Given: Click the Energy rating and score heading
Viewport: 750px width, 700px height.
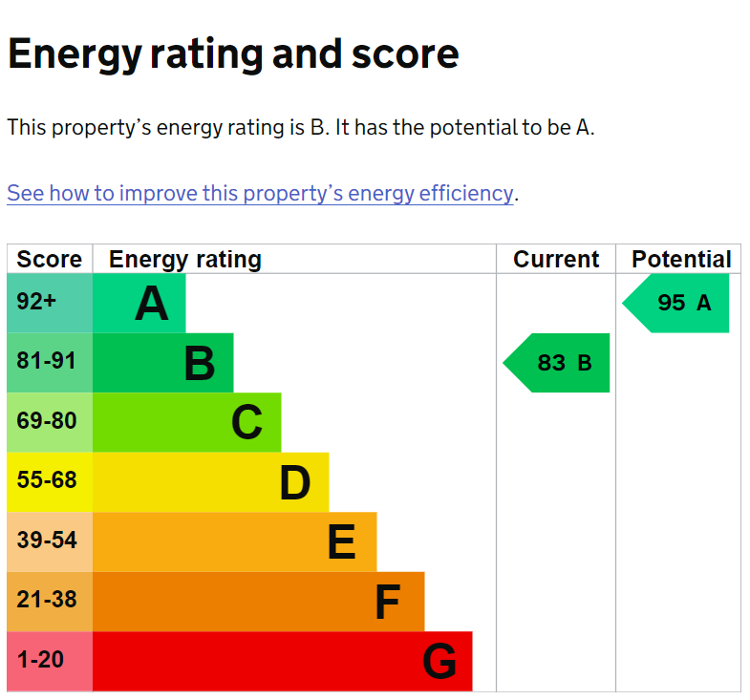Looking at the screenshot, I should tap(233, 54).
